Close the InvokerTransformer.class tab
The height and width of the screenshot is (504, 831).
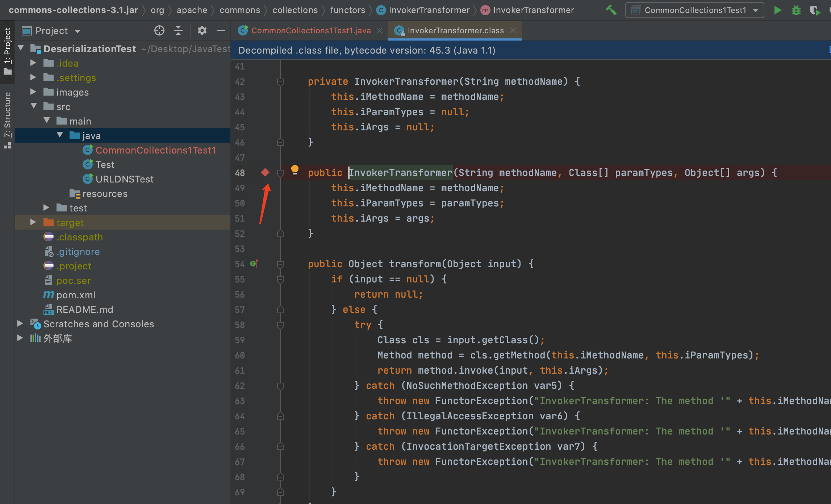click(x=513, y=31)
